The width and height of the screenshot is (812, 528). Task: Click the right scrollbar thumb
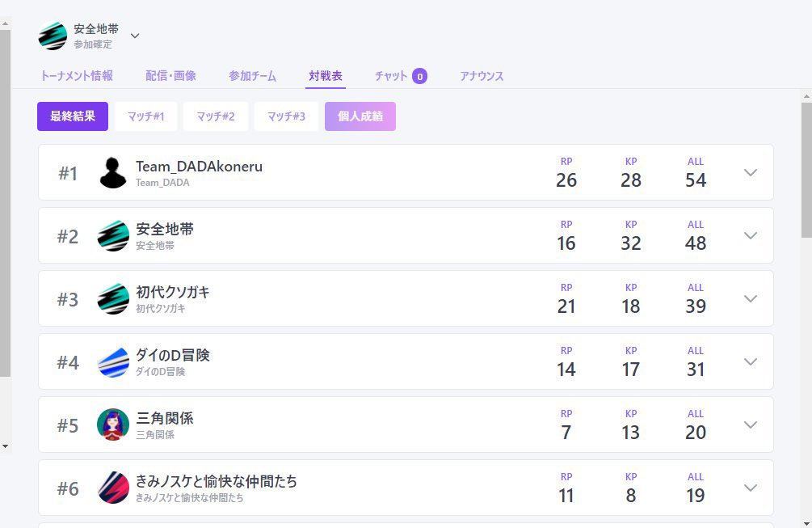(806, 171)
